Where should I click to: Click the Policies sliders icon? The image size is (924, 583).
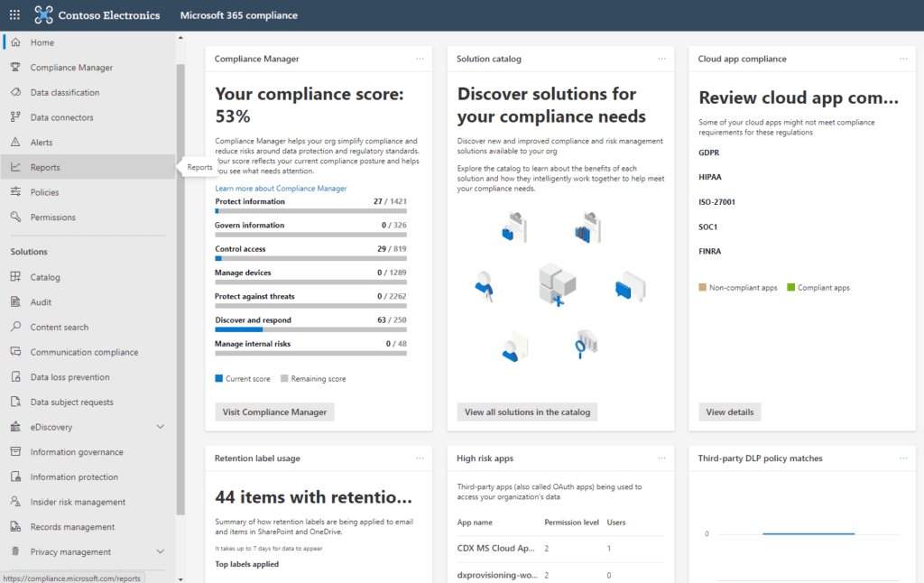pyautogui.click(x=16, y=192)
